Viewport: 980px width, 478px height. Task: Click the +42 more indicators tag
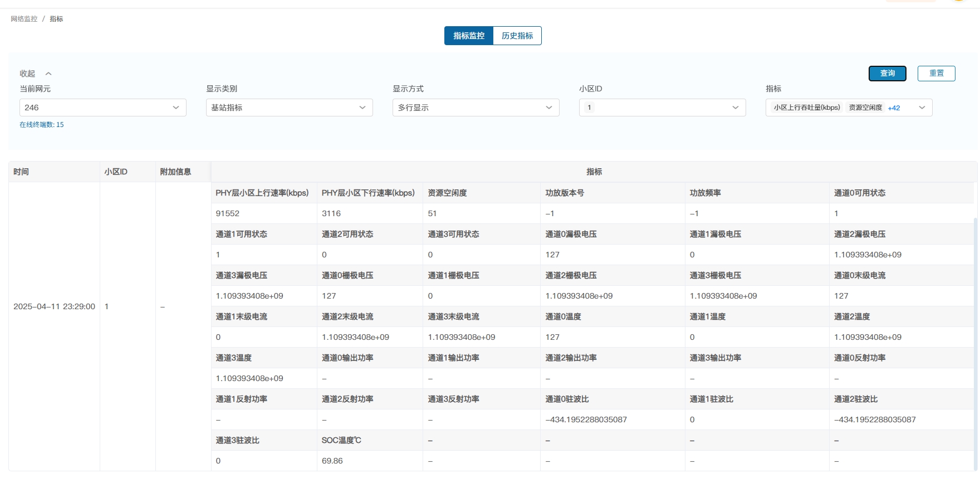[x=894, y=108]
